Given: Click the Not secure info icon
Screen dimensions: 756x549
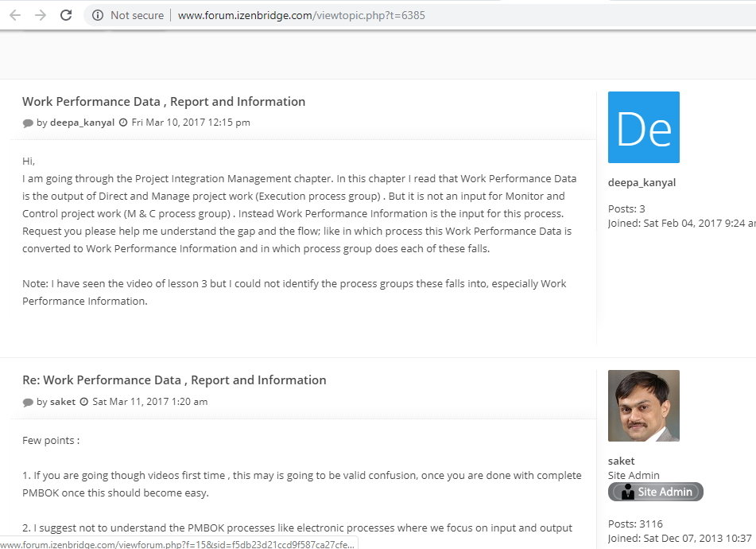Looking at the screenshot, I should coord(98,15).
